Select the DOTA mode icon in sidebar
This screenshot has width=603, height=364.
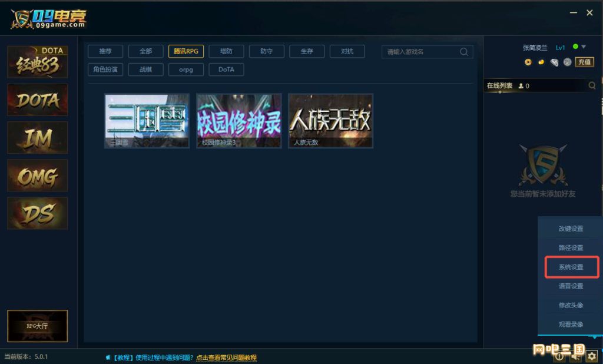(x=37, y=100)
